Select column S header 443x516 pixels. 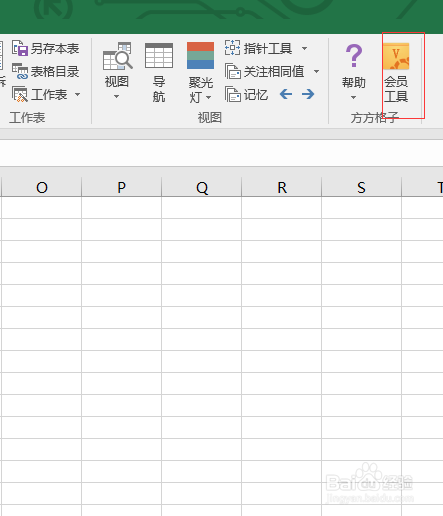[362, 187]
